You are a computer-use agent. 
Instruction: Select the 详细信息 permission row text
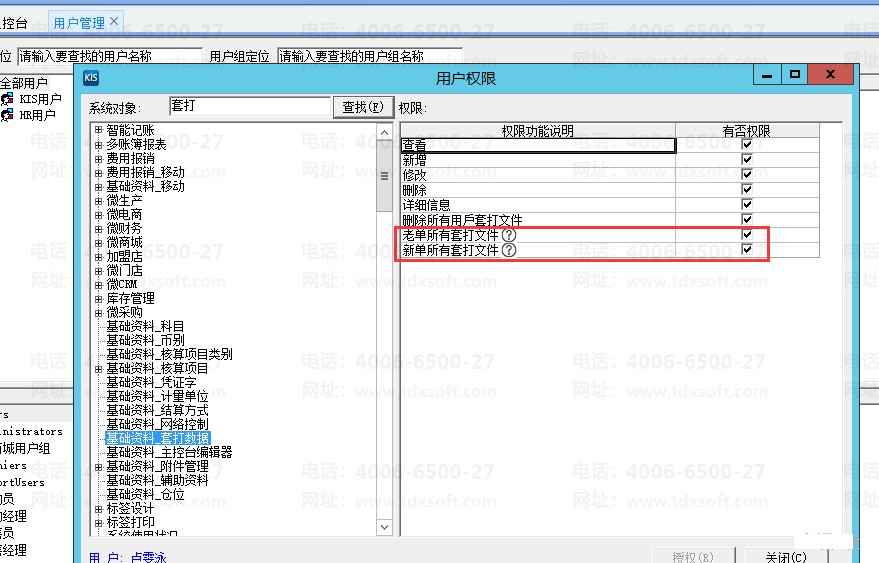pyautogui.click(x=426, y=205)
